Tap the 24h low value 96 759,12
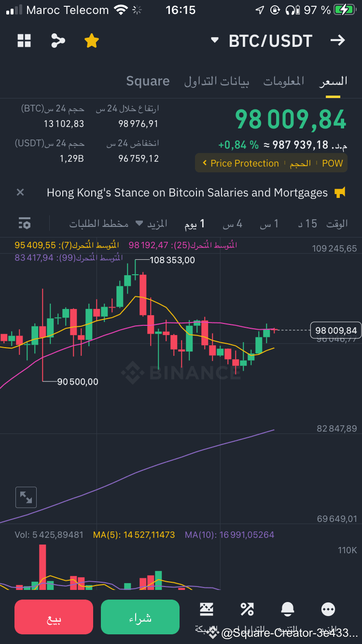Image resolution: width=362 pixels, height=644 pixels. tap(139, 158)
